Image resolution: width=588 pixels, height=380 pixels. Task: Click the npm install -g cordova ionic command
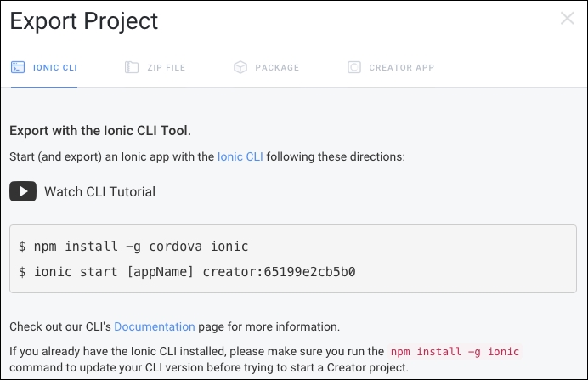(141, 247)
